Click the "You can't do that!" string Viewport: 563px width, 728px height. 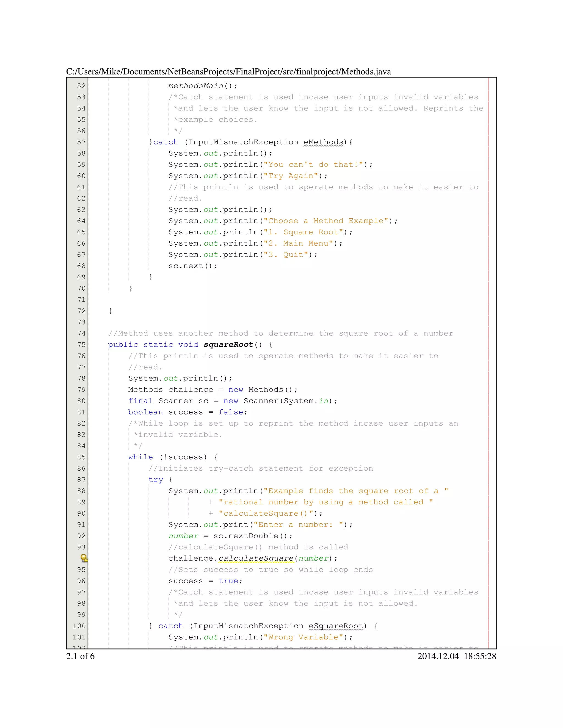click(x=313, y=165)
